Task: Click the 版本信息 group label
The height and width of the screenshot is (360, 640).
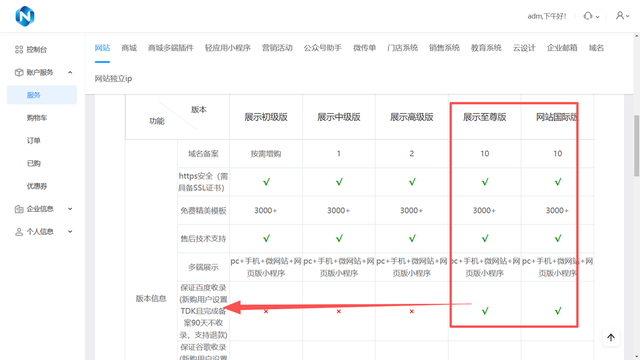Action: (x=151, y=299)
